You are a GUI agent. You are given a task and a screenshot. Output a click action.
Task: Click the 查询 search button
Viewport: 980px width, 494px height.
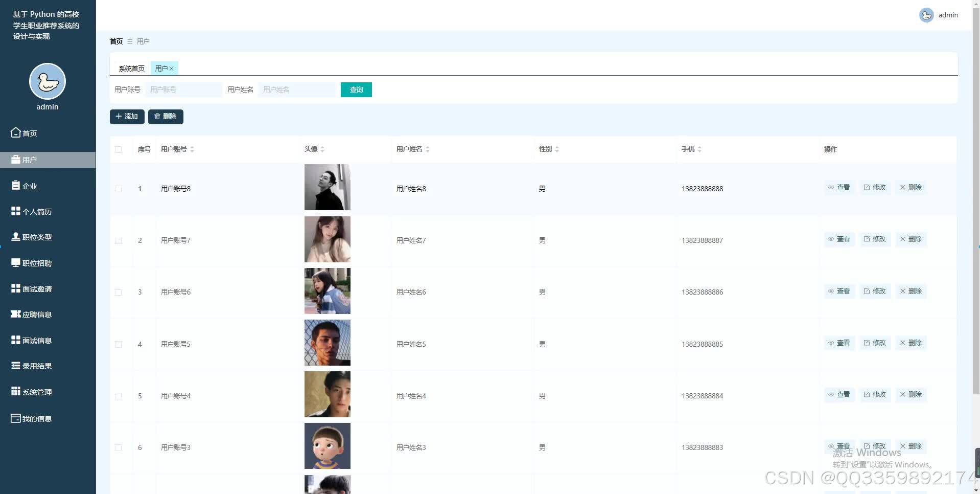[x=356, y=89]
